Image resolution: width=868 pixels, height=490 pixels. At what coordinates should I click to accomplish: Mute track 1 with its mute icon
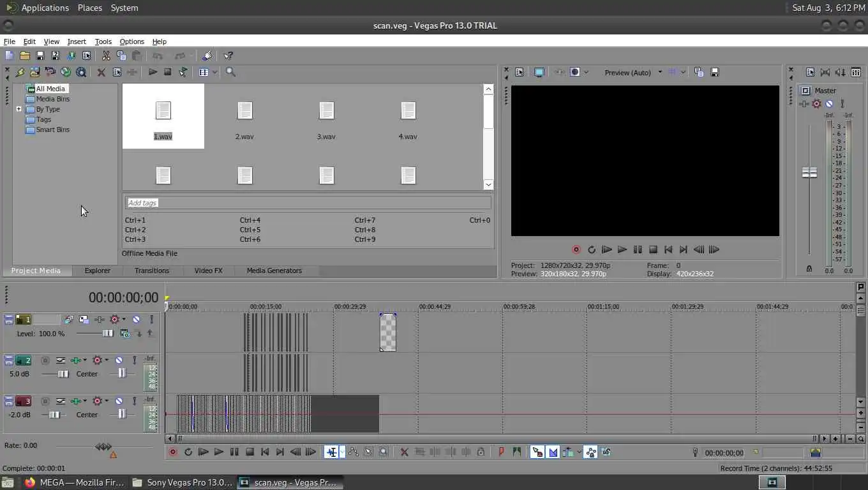[x=136, y=319]
